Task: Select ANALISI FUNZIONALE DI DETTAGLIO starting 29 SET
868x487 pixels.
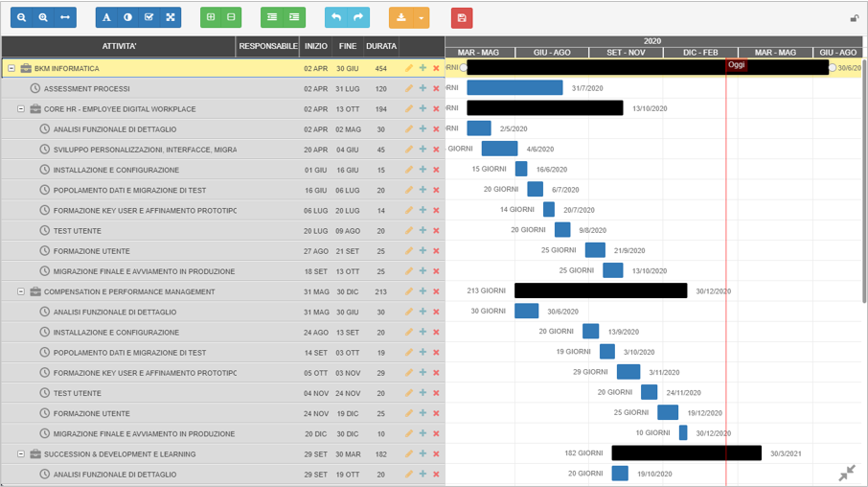Action: pos(115,475)
